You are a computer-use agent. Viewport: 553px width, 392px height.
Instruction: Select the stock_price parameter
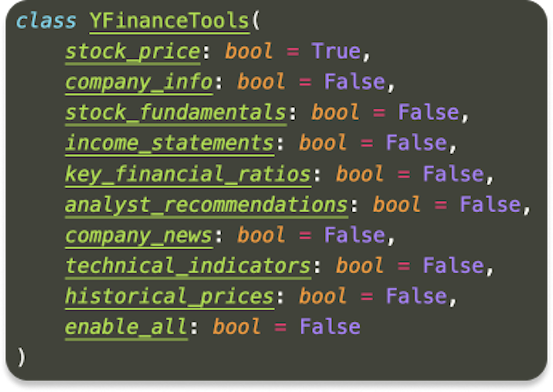(x=133, y=52)
